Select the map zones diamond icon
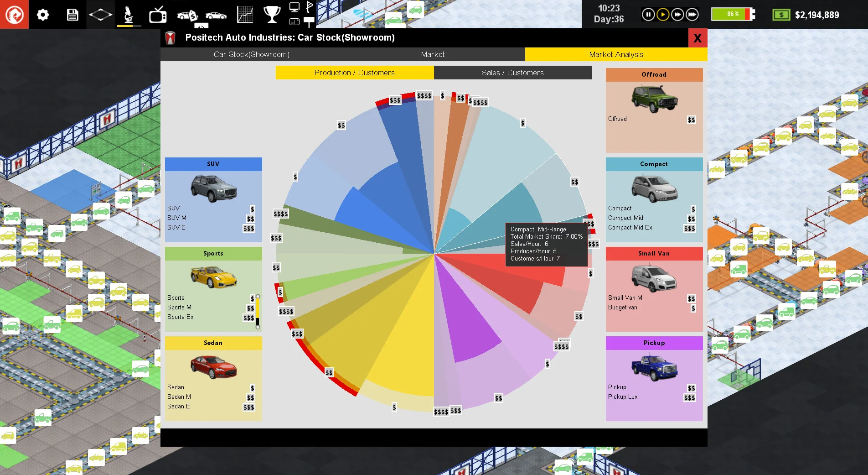The width and height of the screenshot is (868, 475). coord(100,14)
